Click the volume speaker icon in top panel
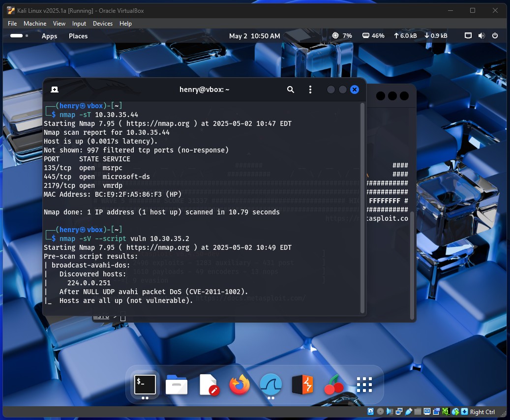This screenshot has width=510, height=420. 481,36
